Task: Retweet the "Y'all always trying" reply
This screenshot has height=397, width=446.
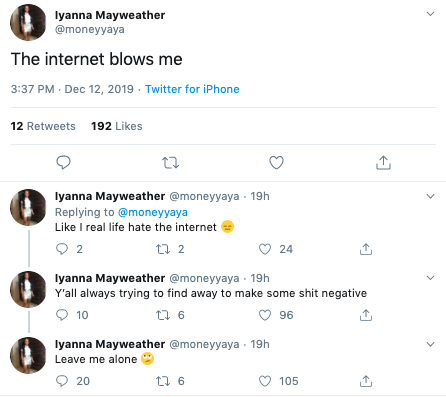Action: pos(163,315)
